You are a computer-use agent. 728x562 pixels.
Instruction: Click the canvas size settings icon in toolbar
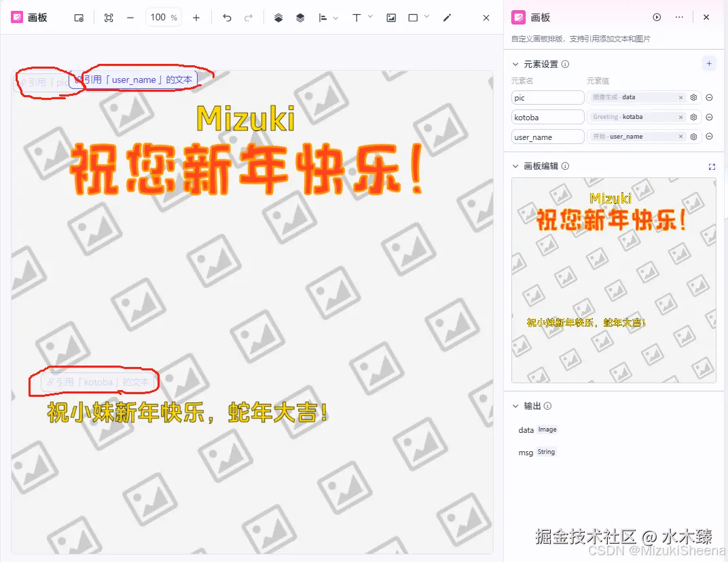coord(79,18)
